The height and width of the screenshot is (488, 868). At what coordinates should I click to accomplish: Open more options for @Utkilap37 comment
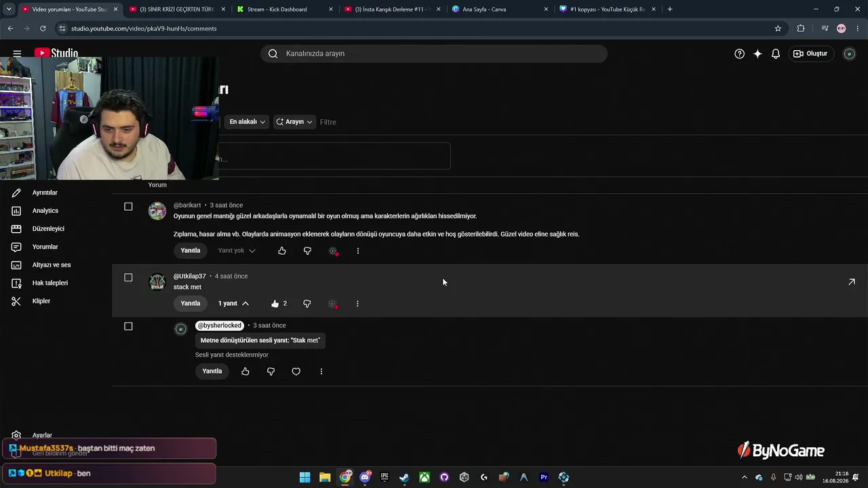coord(357,304)
